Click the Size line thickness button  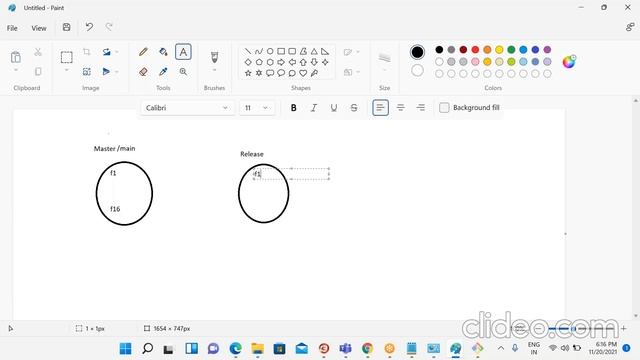[384, 58]
